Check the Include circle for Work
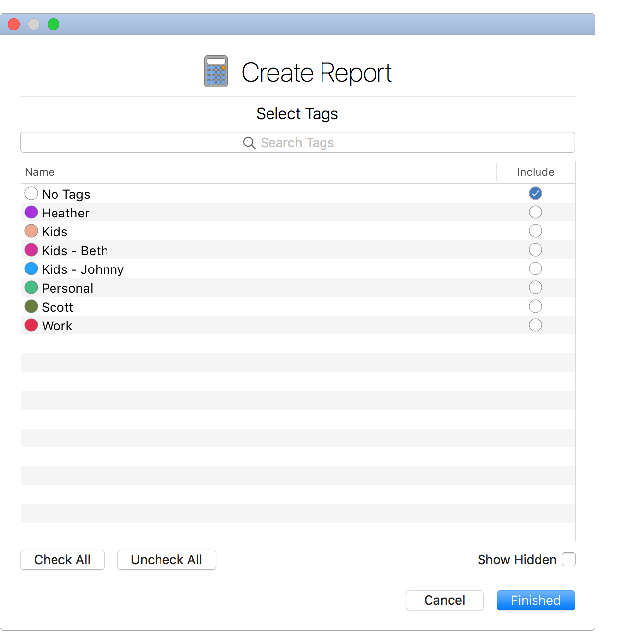 (x=535, y=325)
